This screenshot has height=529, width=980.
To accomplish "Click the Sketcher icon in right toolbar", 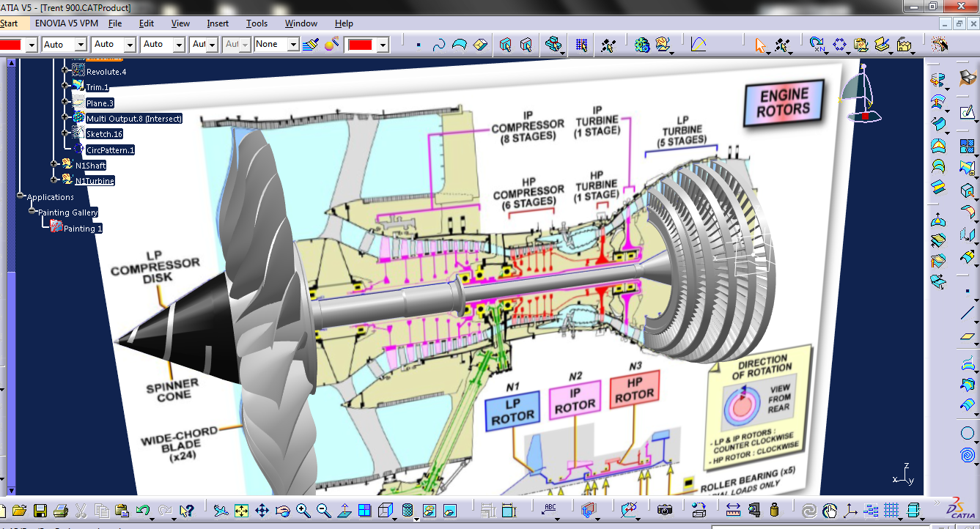I will point(968,112).
